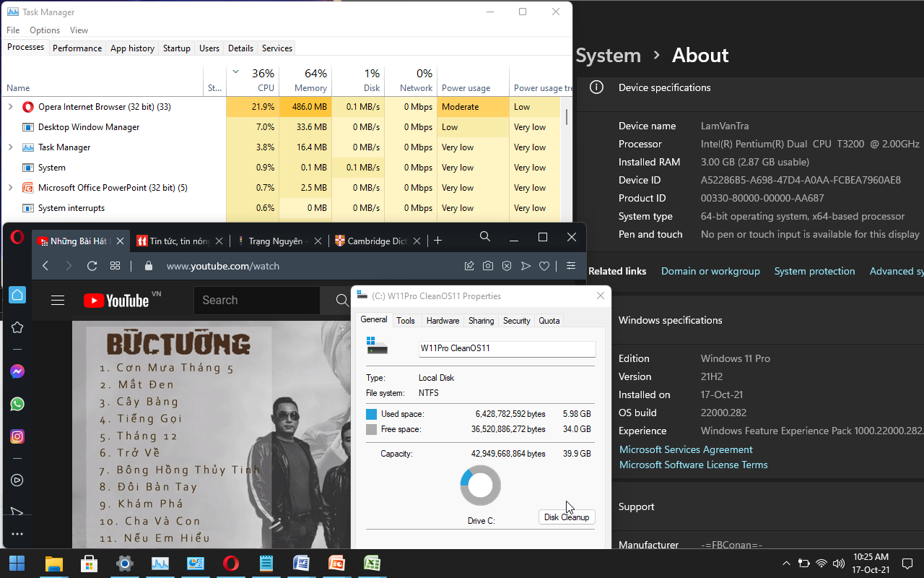Add page to bookmarks with heart icon
The width and height of the screenshot is (924, 578).
point(544,266)
